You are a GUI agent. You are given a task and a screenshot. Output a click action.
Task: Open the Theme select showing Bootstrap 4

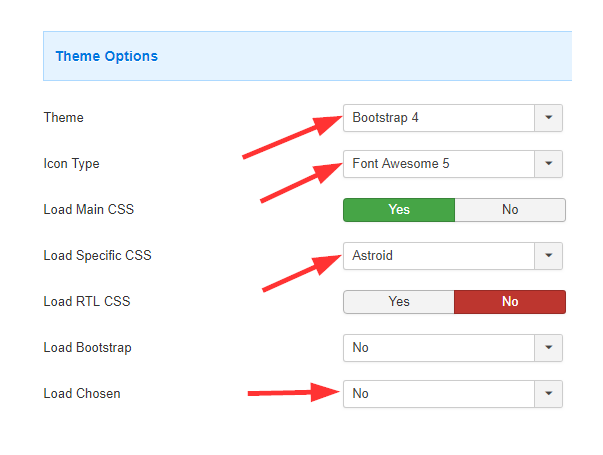point(453,118)
